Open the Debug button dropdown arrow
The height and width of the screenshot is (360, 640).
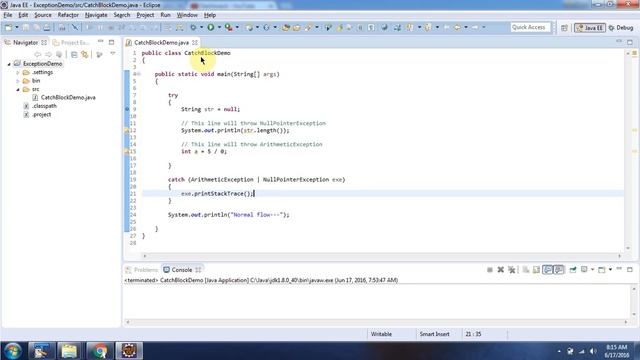click(x=201, y=27)
